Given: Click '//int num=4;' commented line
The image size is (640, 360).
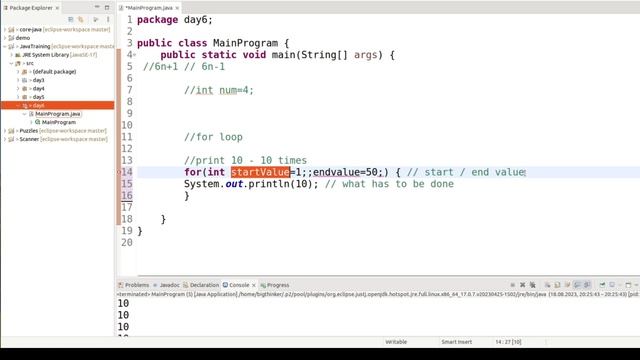Looking at the screenshot, I should point(219,90).
